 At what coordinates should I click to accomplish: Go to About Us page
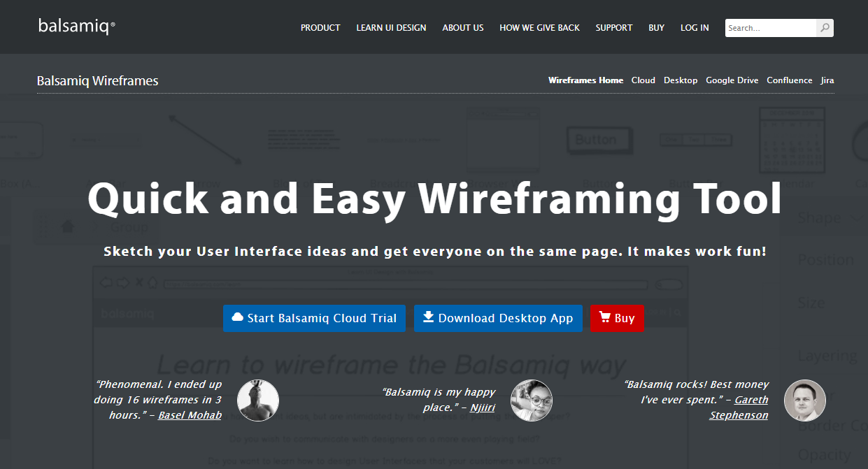(462, 28)
